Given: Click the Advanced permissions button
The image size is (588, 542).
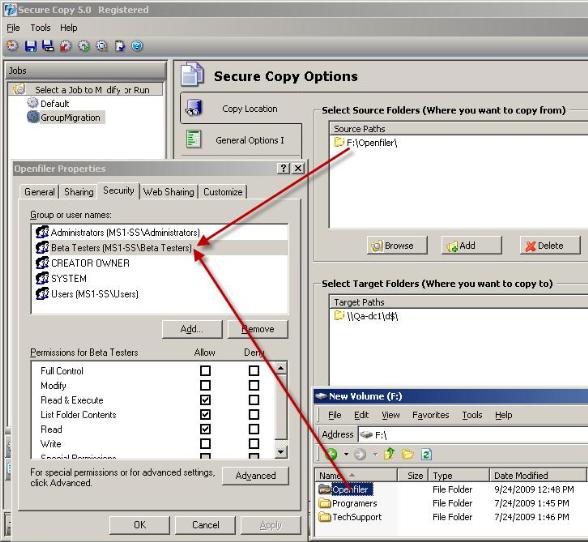Looking at the screenshot, I should (255, 476).
